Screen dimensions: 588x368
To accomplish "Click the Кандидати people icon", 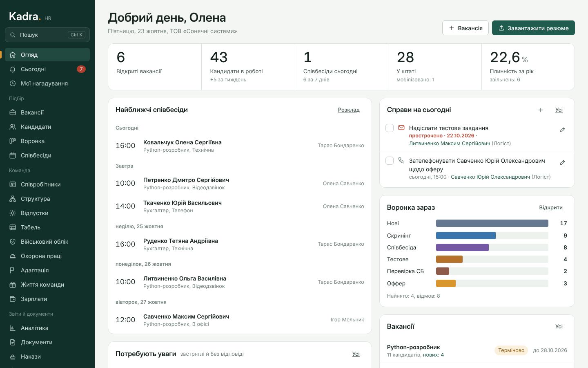I will [x=13, y=127].
